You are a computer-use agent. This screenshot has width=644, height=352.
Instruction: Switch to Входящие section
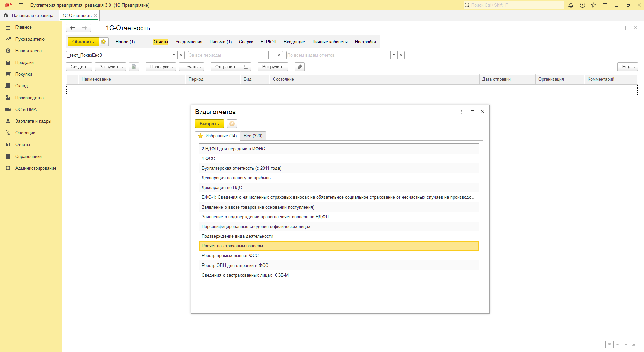point(294,42)
